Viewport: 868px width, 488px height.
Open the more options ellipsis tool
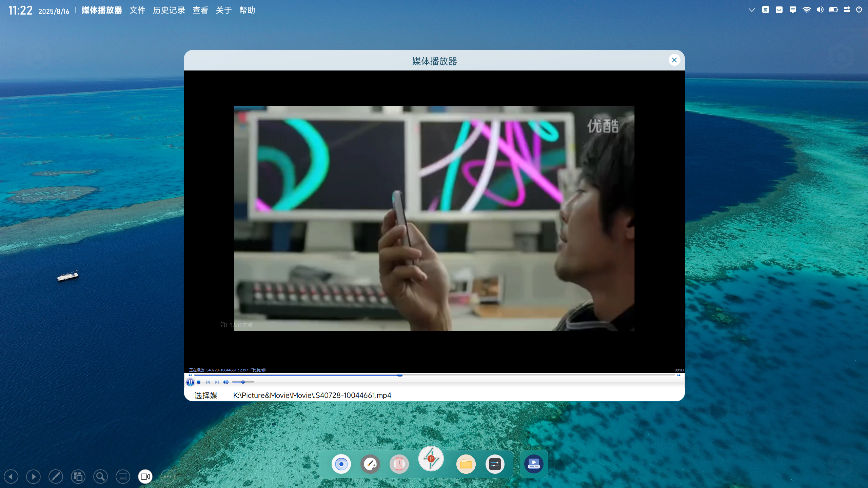point(167,477)
